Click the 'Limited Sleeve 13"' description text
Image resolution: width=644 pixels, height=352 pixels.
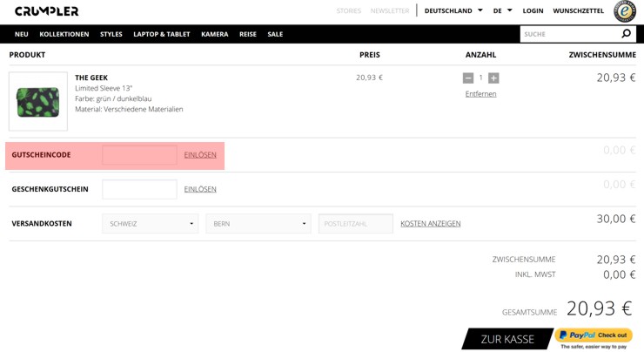(x=104, y=88)
